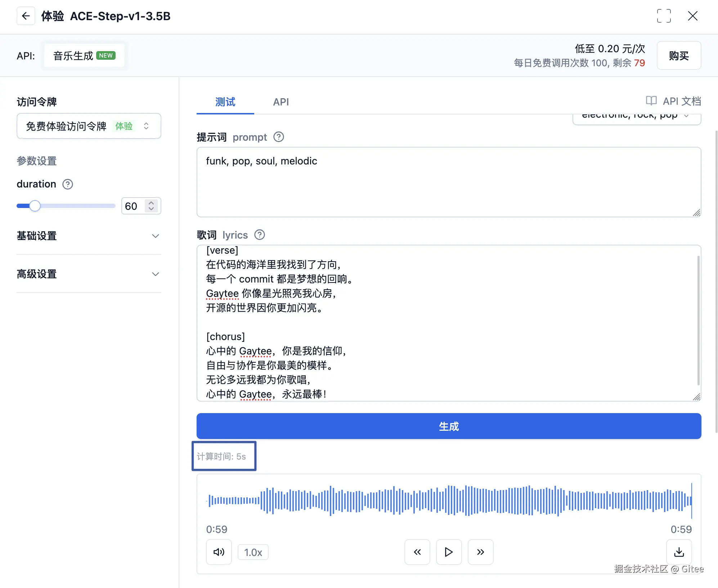
Task: Click the back arrow button
Action: tap(26, 16)
